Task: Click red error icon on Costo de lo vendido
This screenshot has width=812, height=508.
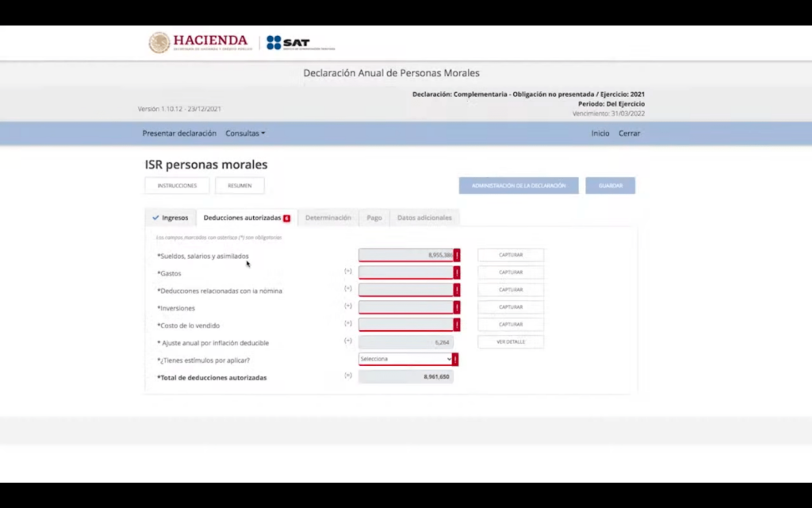Action: point(457,325)
